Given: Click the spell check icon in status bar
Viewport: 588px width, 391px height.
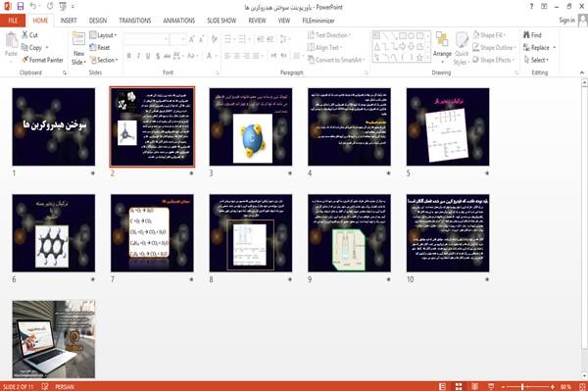Looking at the screenshot, I should [x=45, y=386].
